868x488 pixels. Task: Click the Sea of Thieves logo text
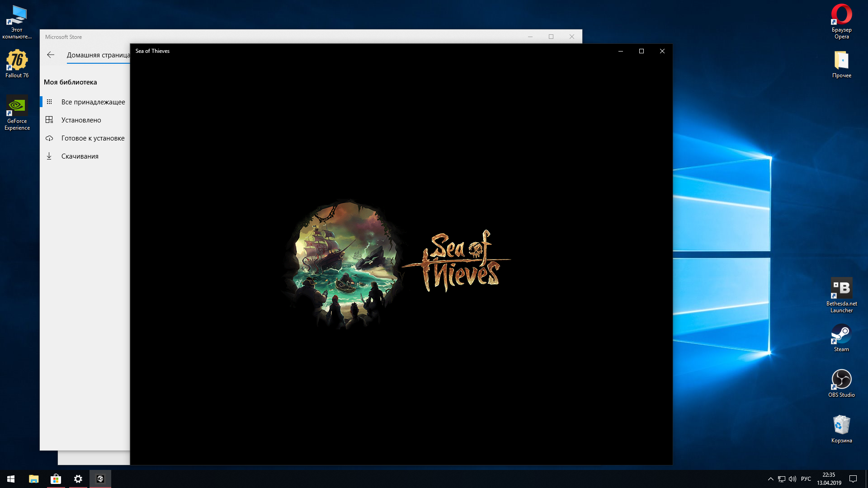click(x=457, y=261)
